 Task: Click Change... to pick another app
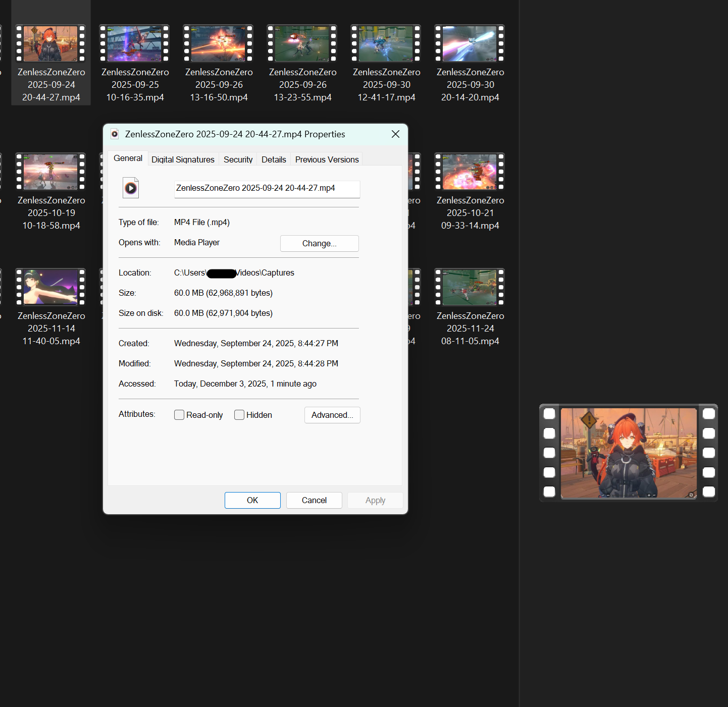pyautogui.click(x=320, y=243)
